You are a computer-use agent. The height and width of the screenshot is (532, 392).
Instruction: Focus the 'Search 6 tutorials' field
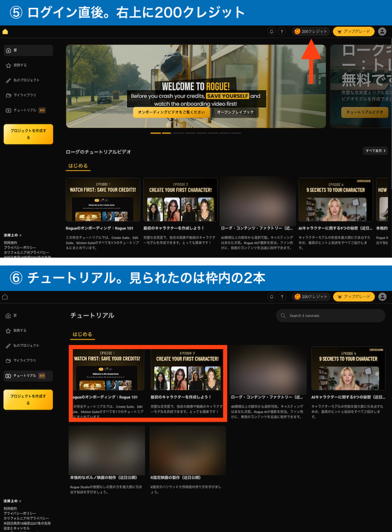pos(331,316)
